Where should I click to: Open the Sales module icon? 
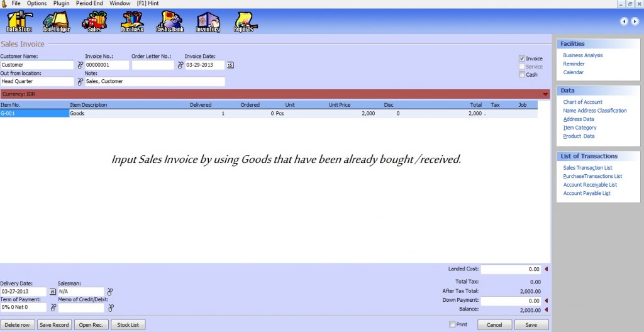pyautogui.click(x=94, y=22)
